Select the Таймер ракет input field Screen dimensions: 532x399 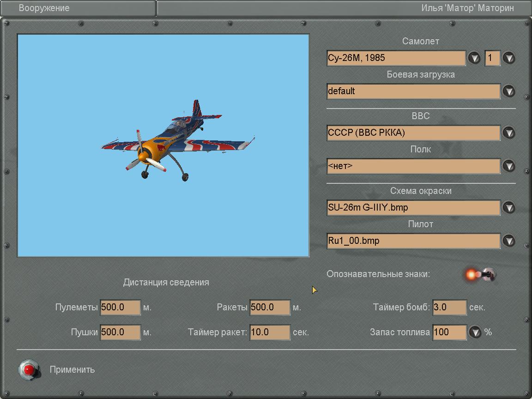270,332
